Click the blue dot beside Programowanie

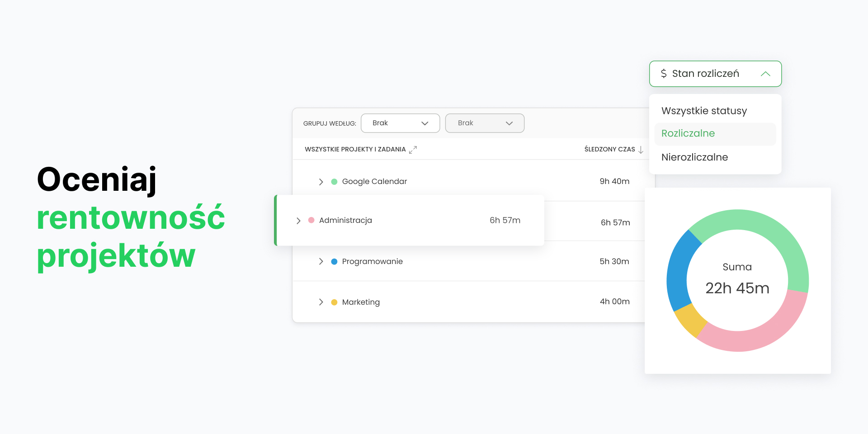tap(334, 262)
